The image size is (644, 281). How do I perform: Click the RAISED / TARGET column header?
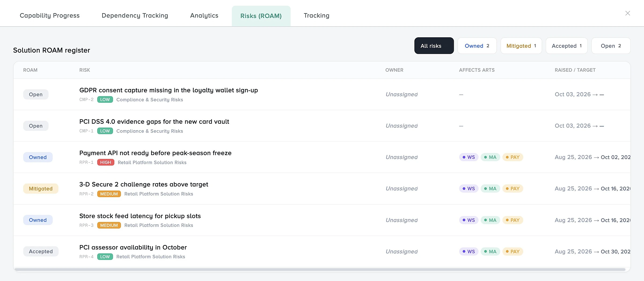point(575,70)
